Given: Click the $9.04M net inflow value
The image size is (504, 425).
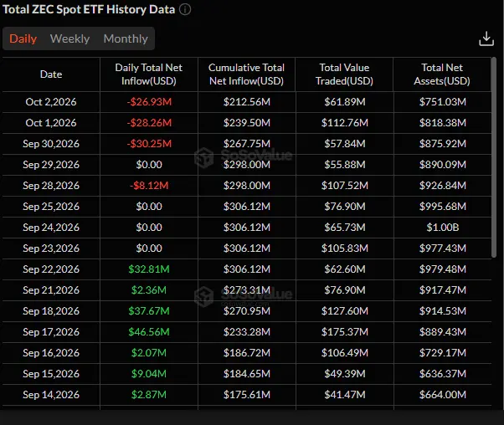Looking at the screenshot, I should [x=149, y=373].
